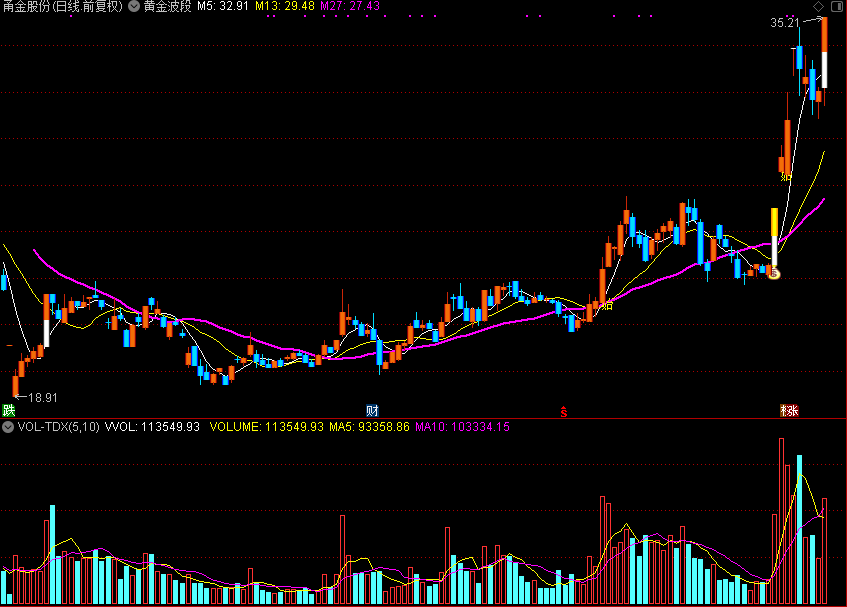The height and width of the screenshot is (607, 847).
Task: Click the 黄金波段 indicator name
Action: [167, 6]
